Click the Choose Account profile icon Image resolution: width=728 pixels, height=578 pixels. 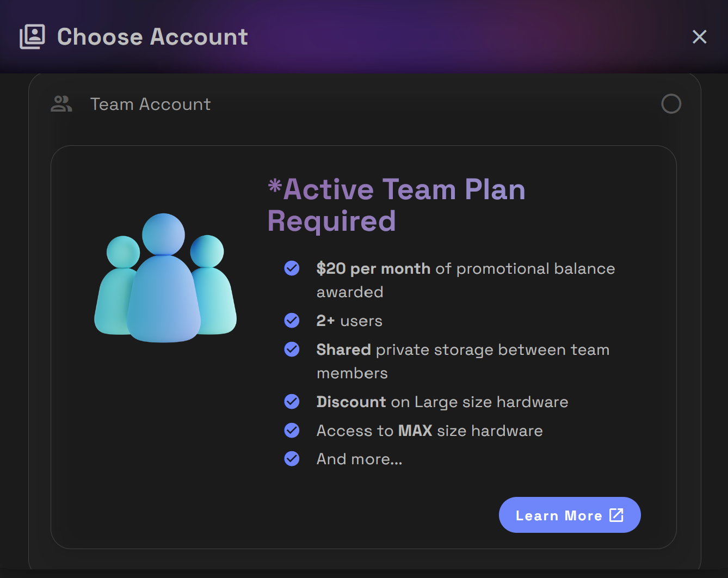[32, 36]
